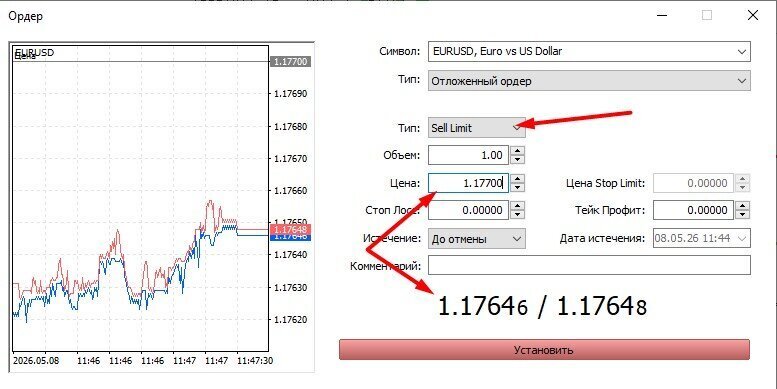This screenshot has height=389, width=777.
Task: Click the EURUSD chart title
Action: [35, 52]
